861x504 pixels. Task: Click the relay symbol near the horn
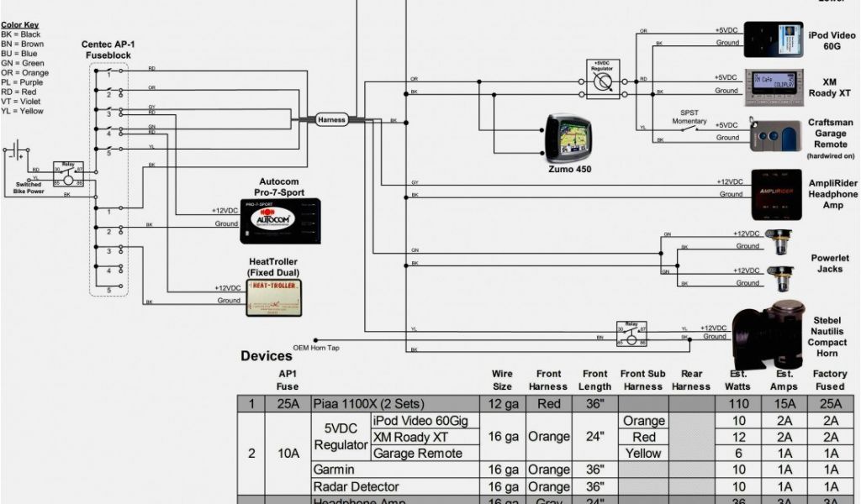click(x=631, y=334)
